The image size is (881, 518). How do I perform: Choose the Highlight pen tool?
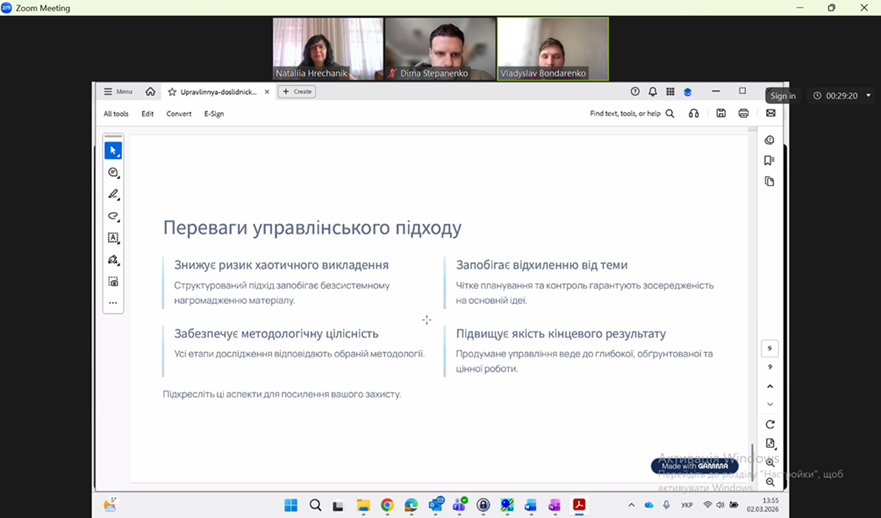pyautogui.click(x=113, y=194)
